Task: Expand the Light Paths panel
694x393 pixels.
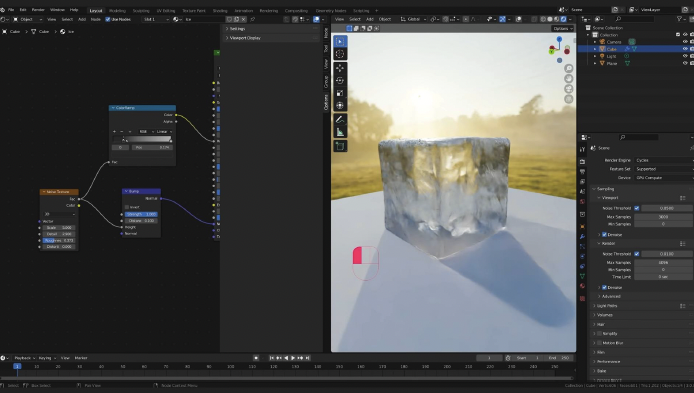Action: pyautogui.click(x=642, y=306)
